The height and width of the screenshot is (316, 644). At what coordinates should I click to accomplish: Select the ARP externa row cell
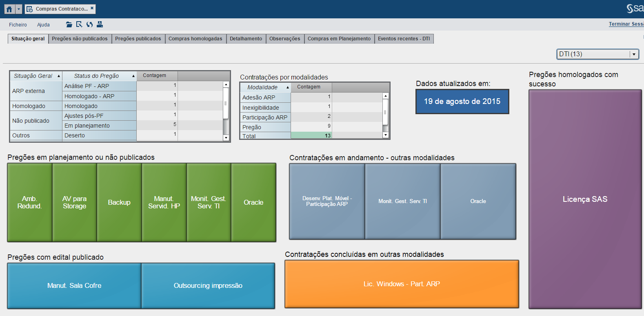(36, 91)
